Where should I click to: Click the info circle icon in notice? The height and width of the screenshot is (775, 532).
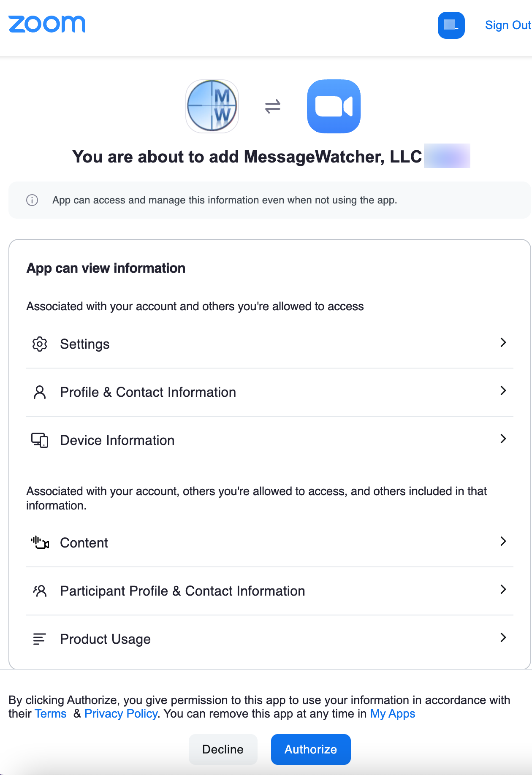click(32, 200)
